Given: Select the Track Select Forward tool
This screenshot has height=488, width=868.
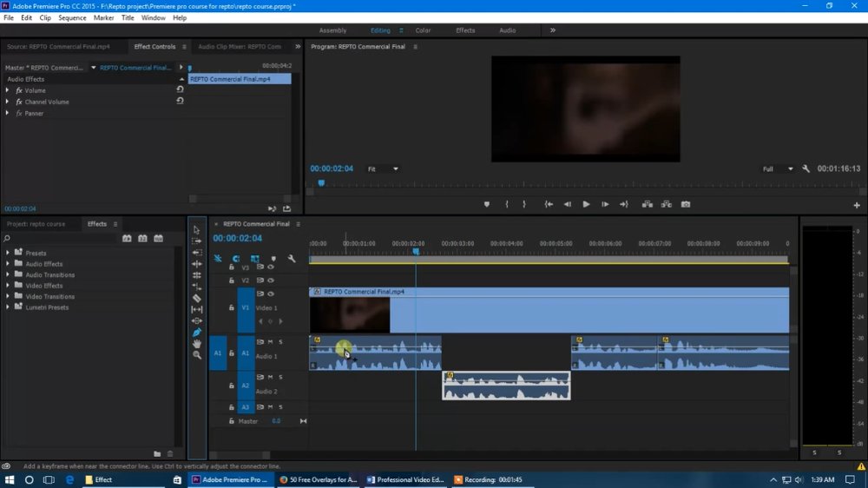Looking at the screenshot, I should (196, 241).
